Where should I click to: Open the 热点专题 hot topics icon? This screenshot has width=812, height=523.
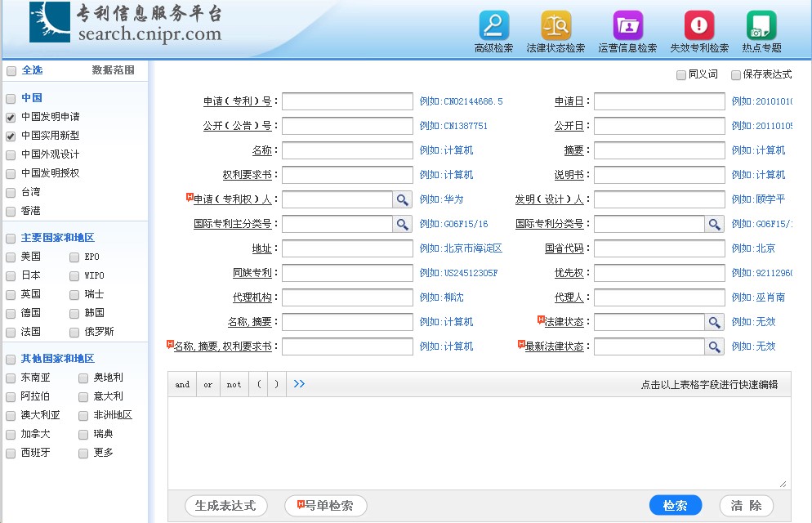tap(761, 25)
